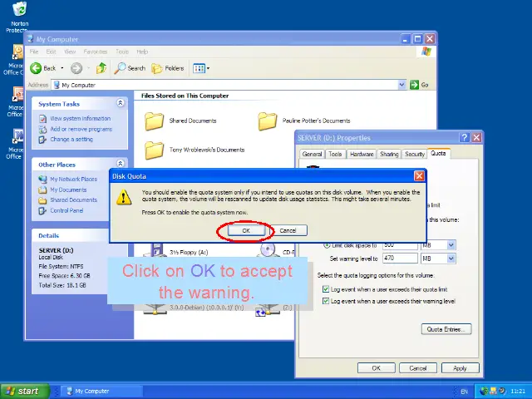The image size is (532, 399).
Task: Click the globe network icon in system tray
Action: click(484, 392)
